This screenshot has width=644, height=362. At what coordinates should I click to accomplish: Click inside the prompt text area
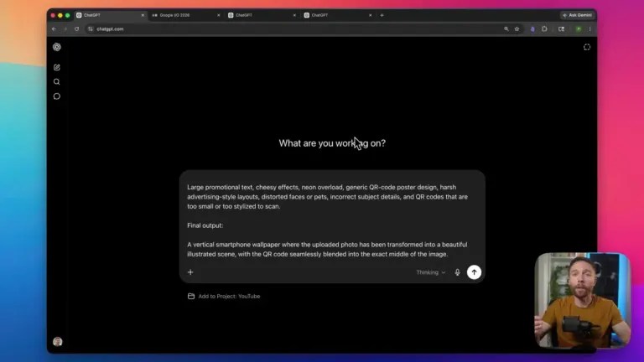click(x=332, y=220)
